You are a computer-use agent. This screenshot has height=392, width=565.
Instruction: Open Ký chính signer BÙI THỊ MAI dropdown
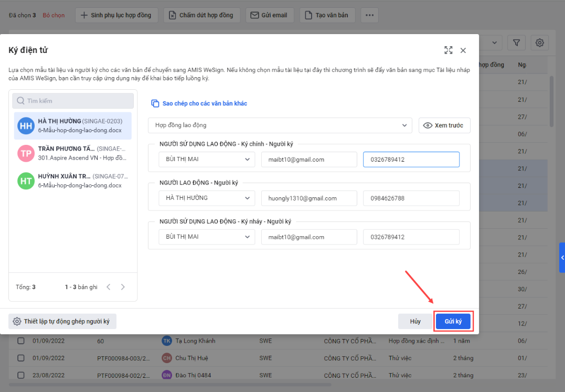click(207, 159)
